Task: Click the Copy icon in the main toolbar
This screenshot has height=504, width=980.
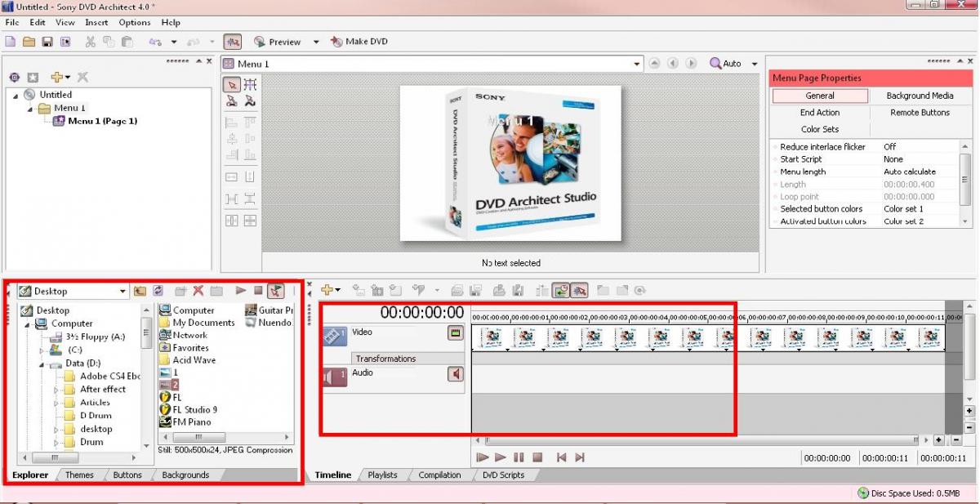Action: coord(108,42)
